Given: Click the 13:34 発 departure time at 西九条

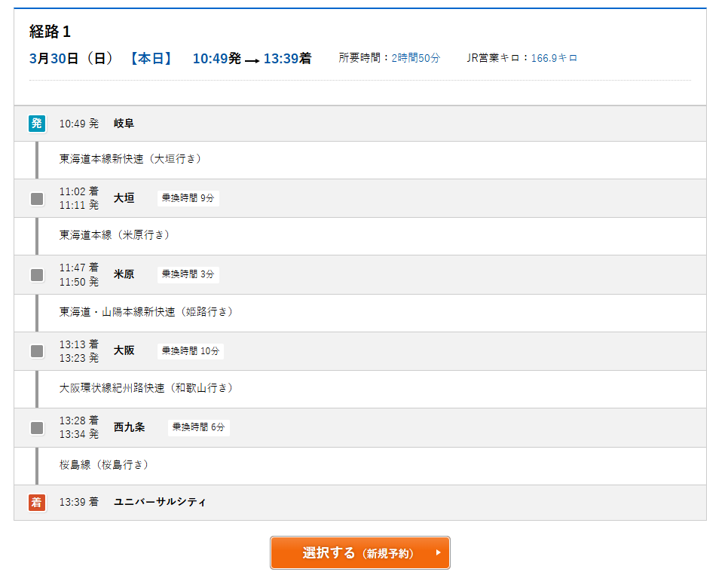Looking at the screenshot, I should pyautogui.click(x=79, y=434).
